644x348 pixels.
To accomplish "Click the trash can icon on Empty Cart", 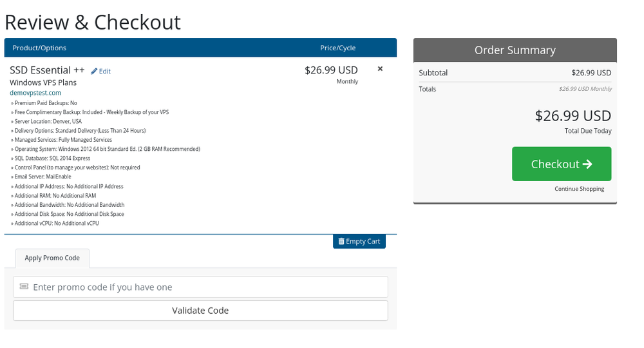I will pyautogui.click(x=341, y=241).
